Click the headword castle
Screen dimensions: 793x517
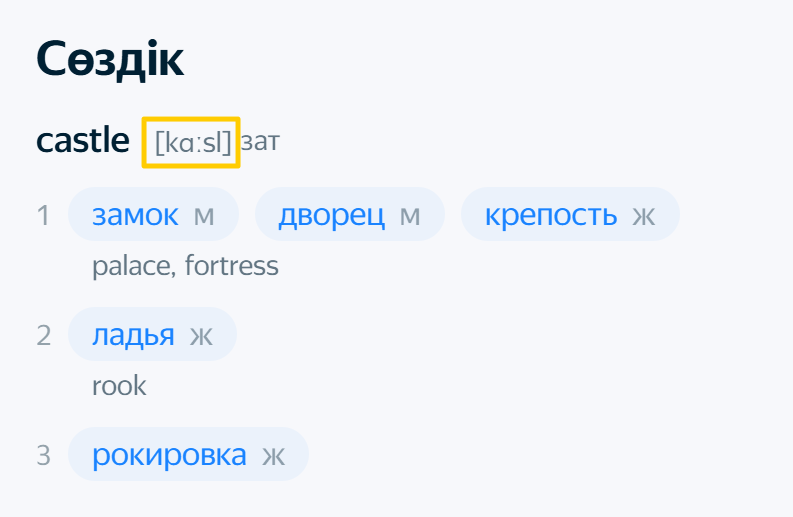click(x=83, y=141)
